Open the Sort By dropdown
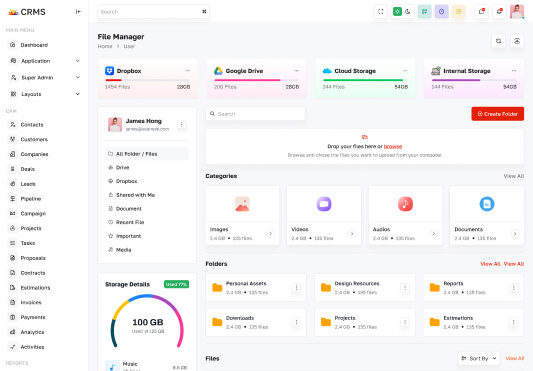This screenshot has width=533, height=371. [479, 358]
